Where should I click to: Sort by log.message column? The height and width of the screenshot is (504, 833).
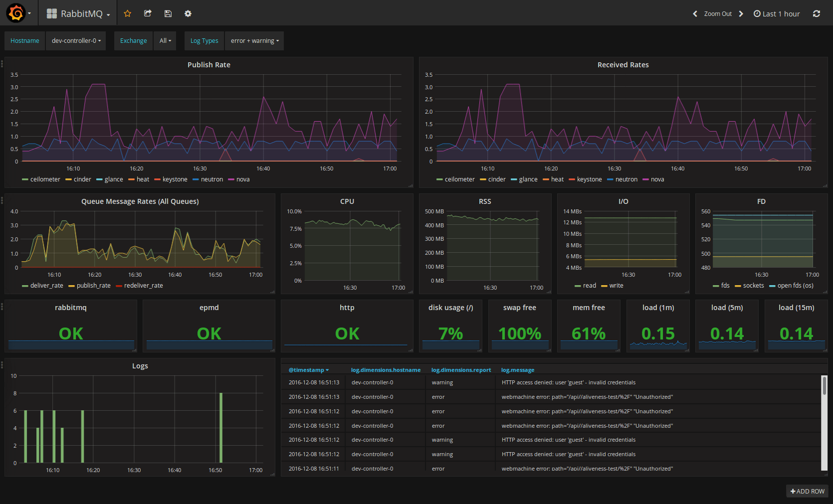point(518,370)
